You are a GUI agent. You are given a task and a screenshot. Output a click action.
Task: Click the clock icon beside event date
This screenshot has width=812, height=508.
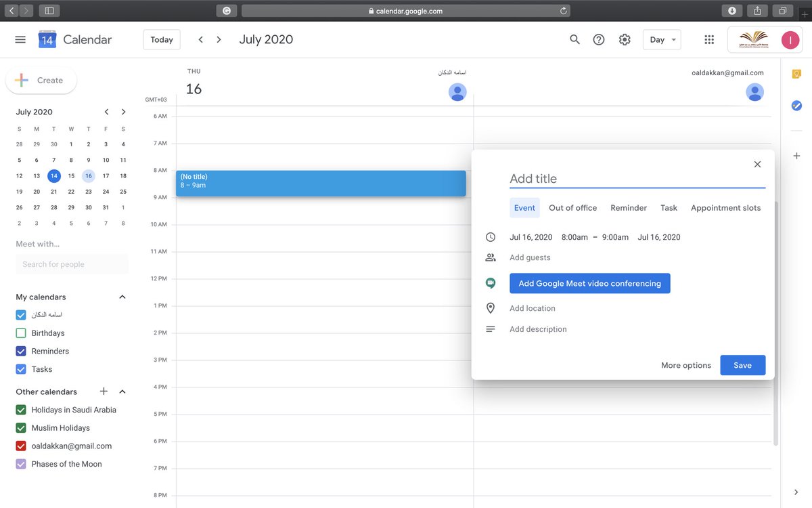[x=491, y=237]
